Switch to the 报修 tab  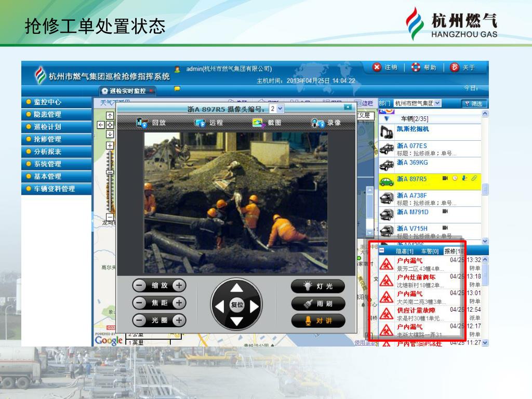454,251
